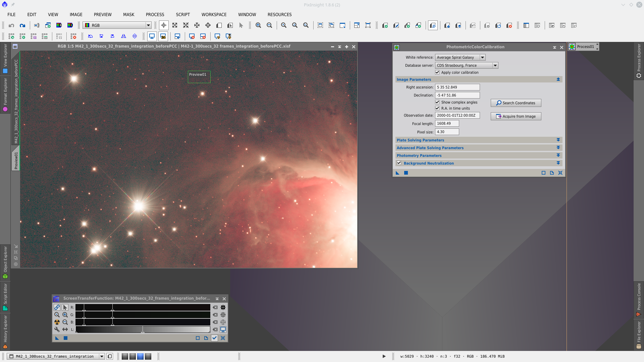This screenshot has width=644, height=362.
Task: Click the zoom out magnifier toolbar icon
Action: pyautogui.click(x=269, y=25)
